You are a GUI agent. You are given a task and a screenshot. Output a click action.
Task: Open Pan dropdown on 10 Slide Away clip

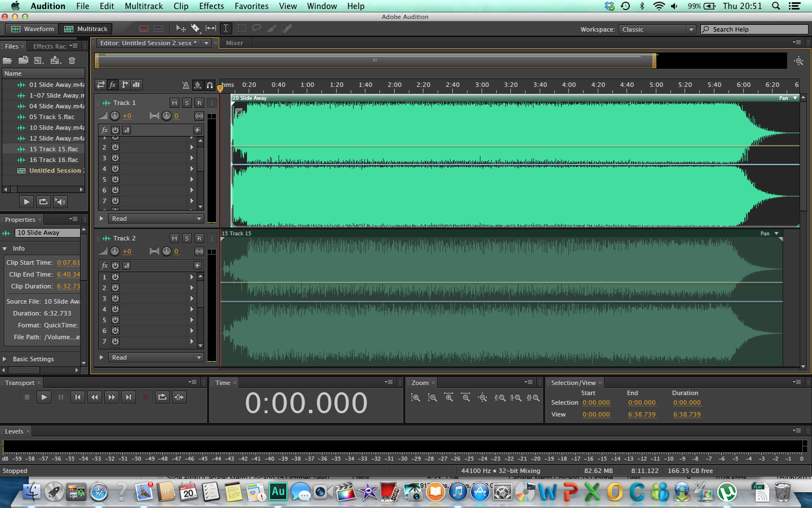click(x=796, y=98)
